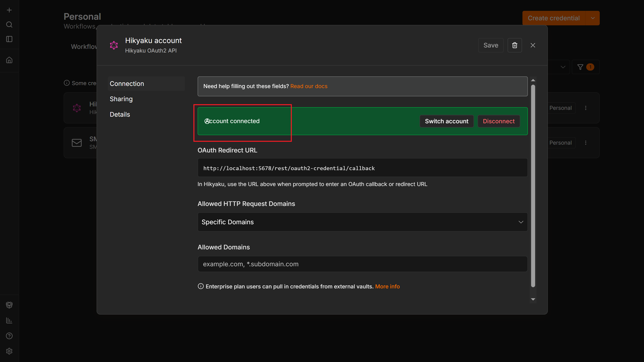Open templates cube icon in sidebar
This screenshot has height=362, width=644.
point(9,305)
